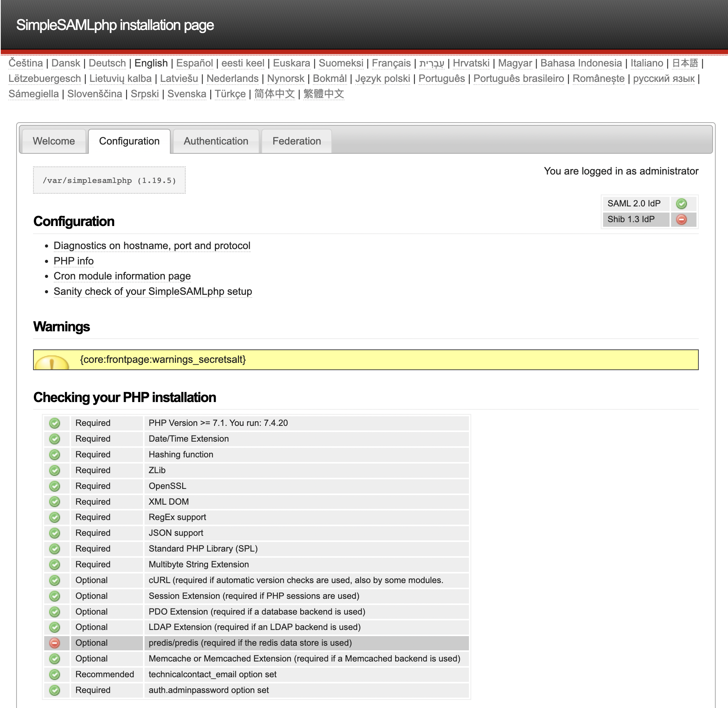Open the PHP info page

73,261
